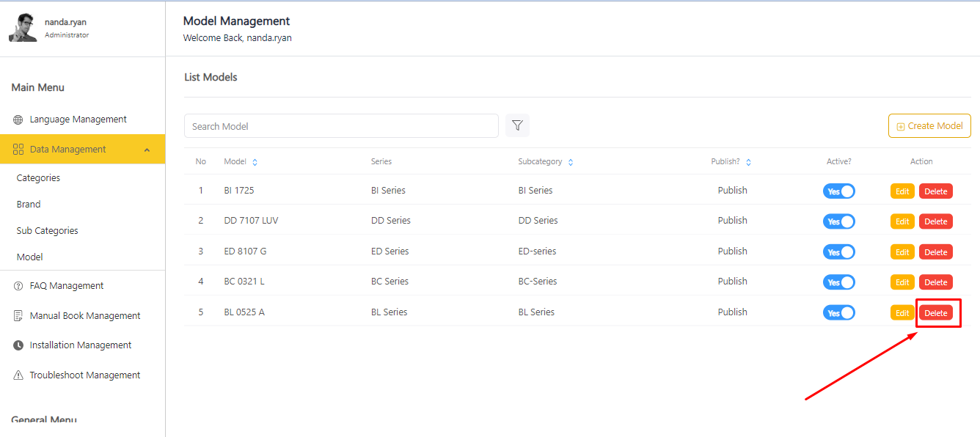Disable Active switch for ED 8107 G
The height and width of the screenshot is (437, 980).
click(838, 252)
